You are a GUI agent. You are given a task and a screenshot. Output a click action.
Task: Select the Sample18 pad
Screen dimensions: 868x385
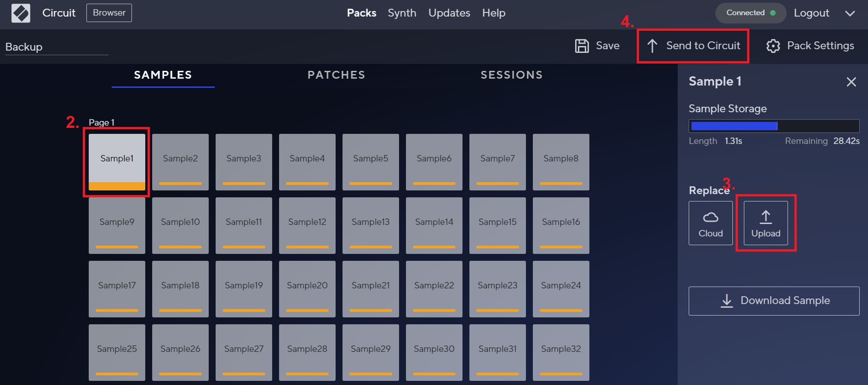click(180, 289)
